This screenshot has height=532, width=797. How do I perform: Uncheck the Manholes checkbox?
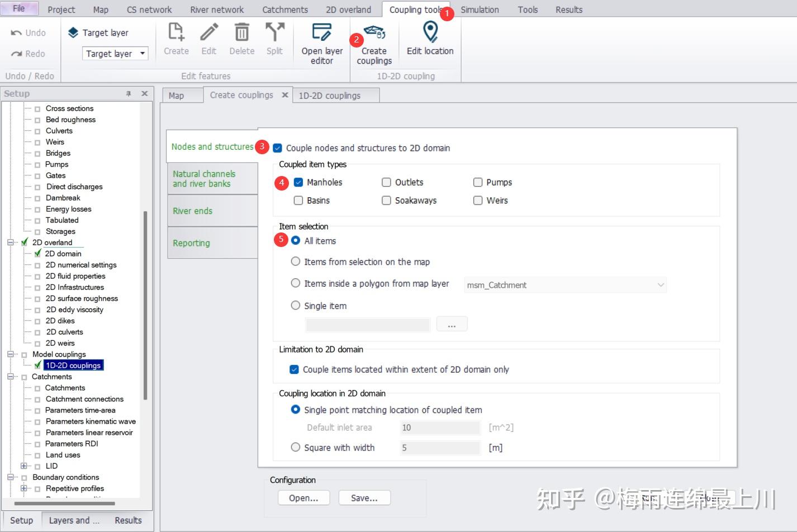point(298,182)
